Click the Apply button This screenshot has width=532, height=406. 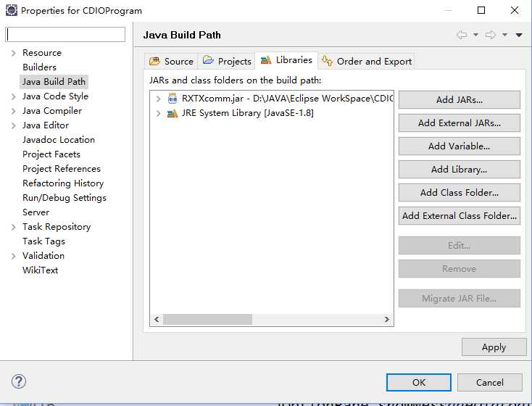click(494, 347)
